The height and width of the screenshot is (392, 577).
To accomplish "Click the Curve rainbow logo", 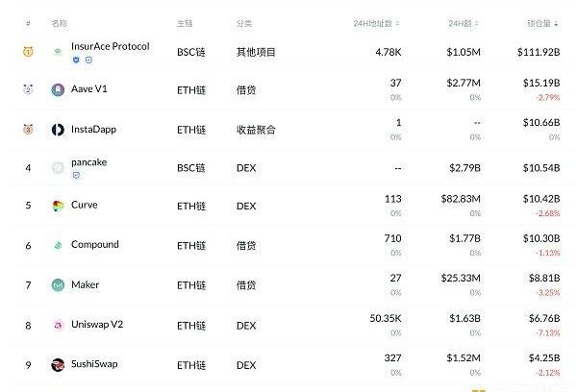I will [58, 206].
